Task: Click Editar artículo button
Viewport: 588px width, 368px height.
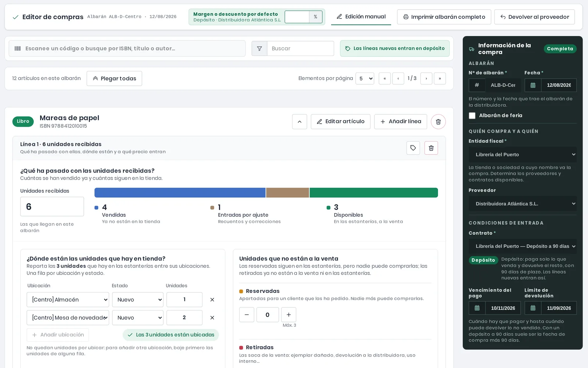Action: [341, 122]
